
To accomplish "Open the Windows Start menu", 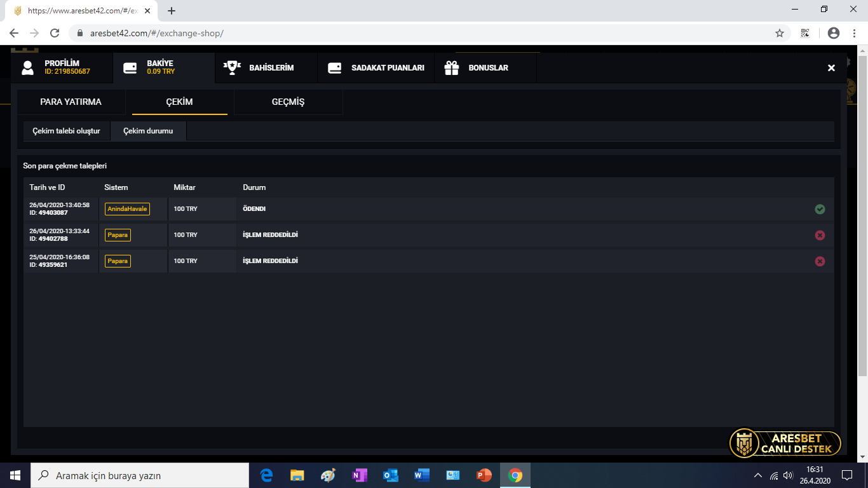I will [15, 475].
